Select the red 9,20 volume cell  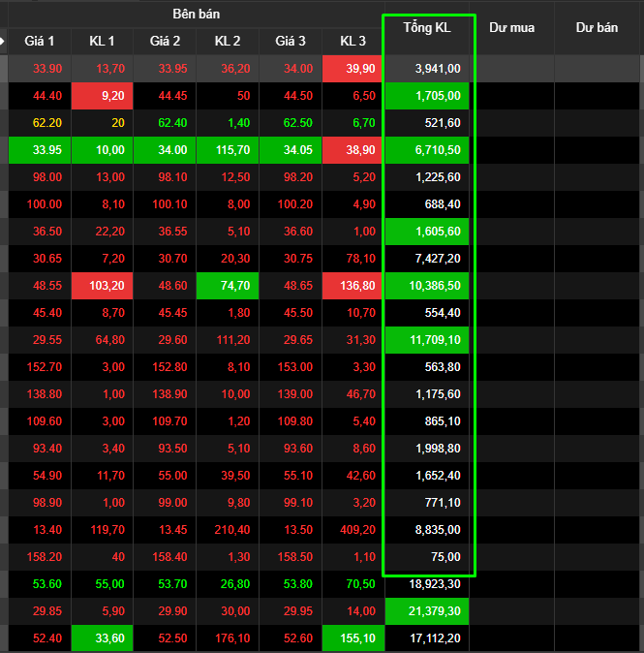pyautogui.click(x=102, y=97)
